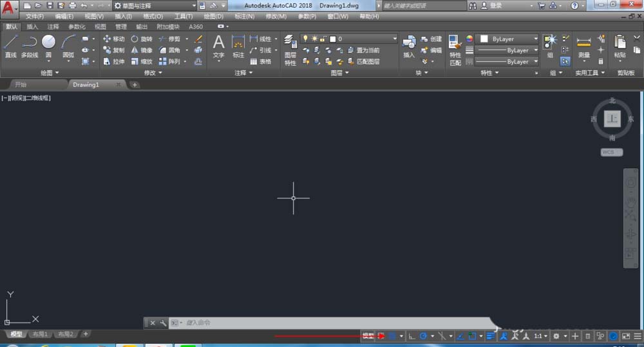Click the 镜像 (Mirror) tool

click(142, 50)
